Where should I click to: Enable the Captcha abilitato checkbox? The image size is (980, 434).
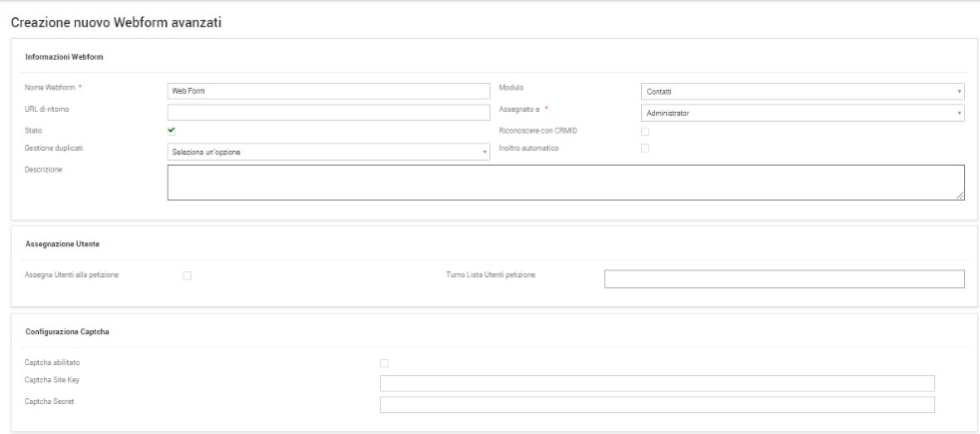click(x=385, y=362)
